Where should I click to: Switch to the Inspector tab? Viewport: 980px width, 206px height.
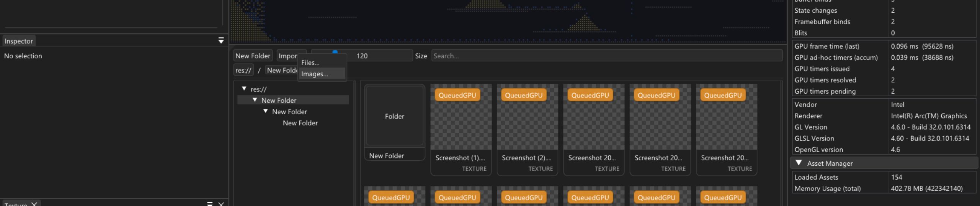19,41
